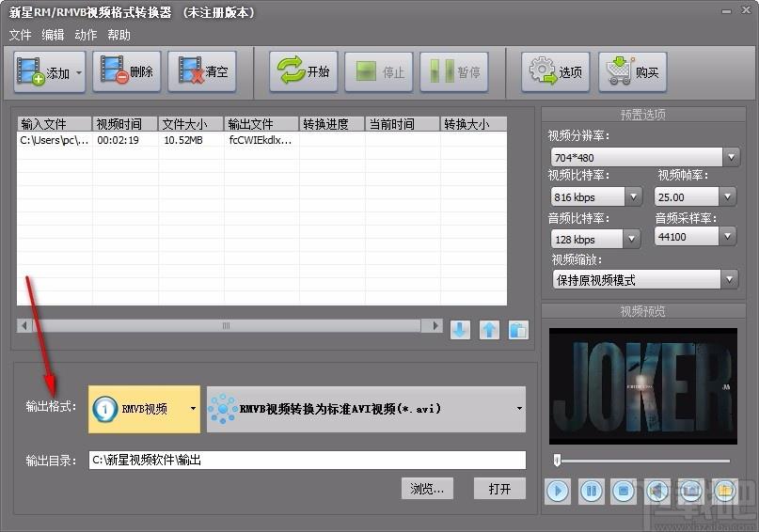Play the video preview
759x532 pixels.
558,492
